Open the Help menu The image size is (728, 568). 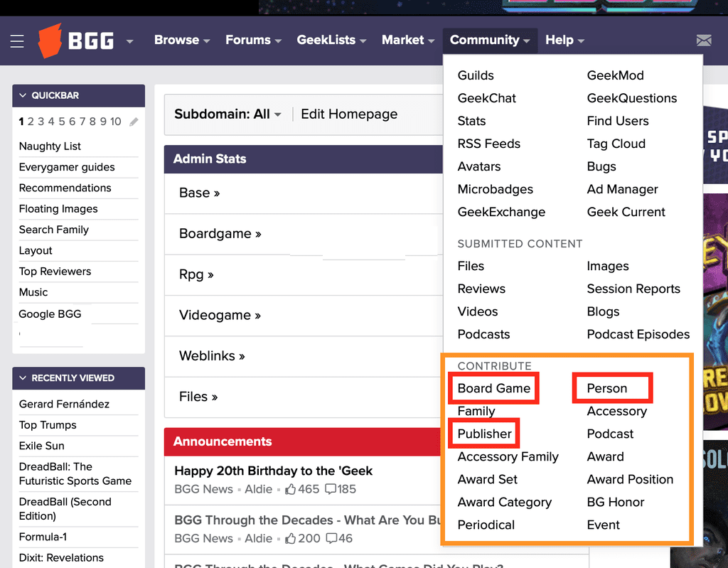pyautogui.click(x=564, y=40)
